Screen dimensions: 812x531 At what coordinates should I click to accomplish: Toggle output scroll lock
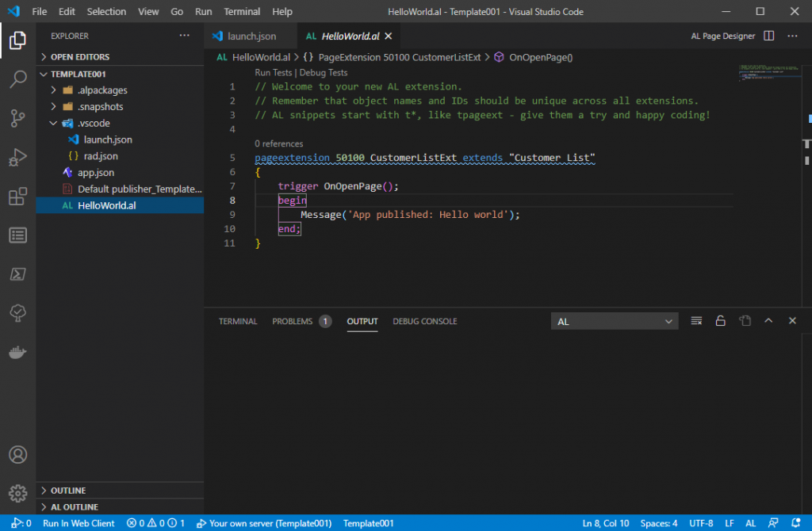720,321
